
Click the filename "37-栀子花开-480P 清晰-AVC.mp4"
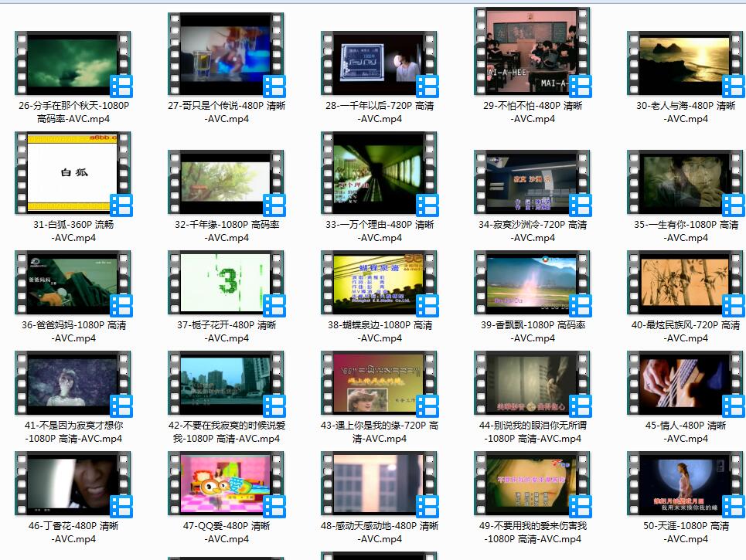pos(227,332)
